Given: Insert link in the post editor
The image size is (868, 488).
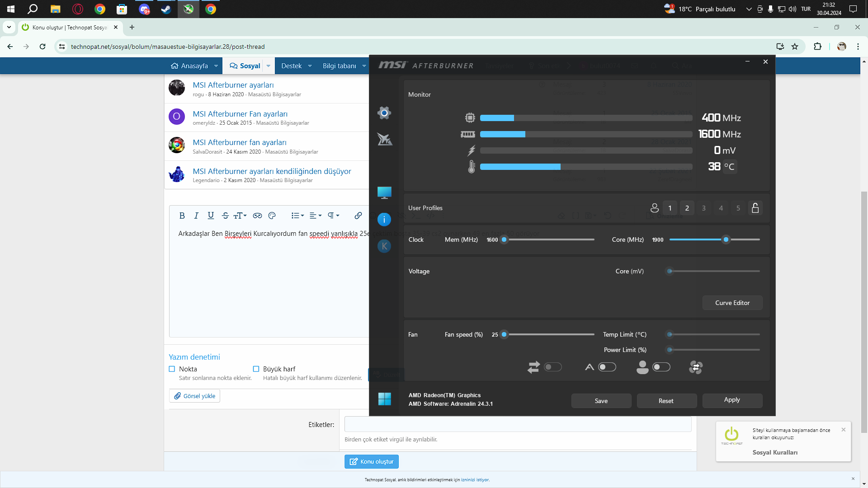Looking at the screenshot, I should tap(358, 216).
